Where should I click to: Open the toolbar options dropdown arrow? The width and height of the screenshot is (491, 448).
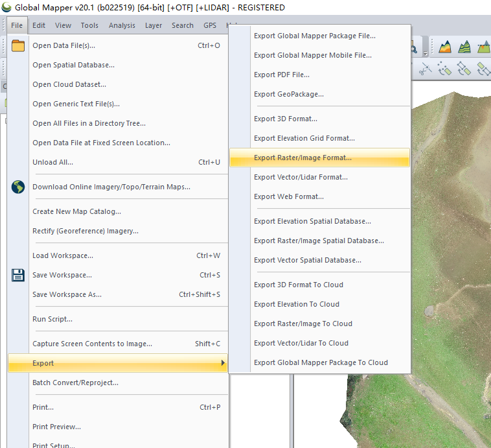click(x=425, y=53)
